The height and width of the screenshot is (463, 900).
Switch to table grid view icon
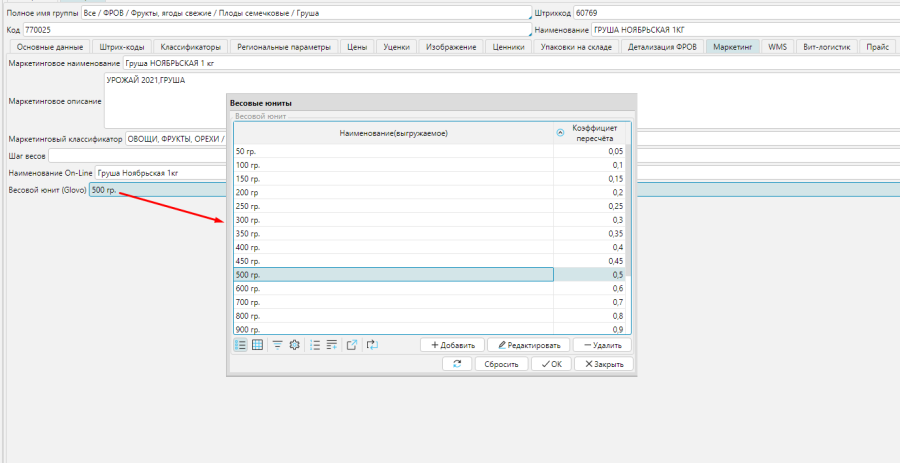(x=257, y=345)
